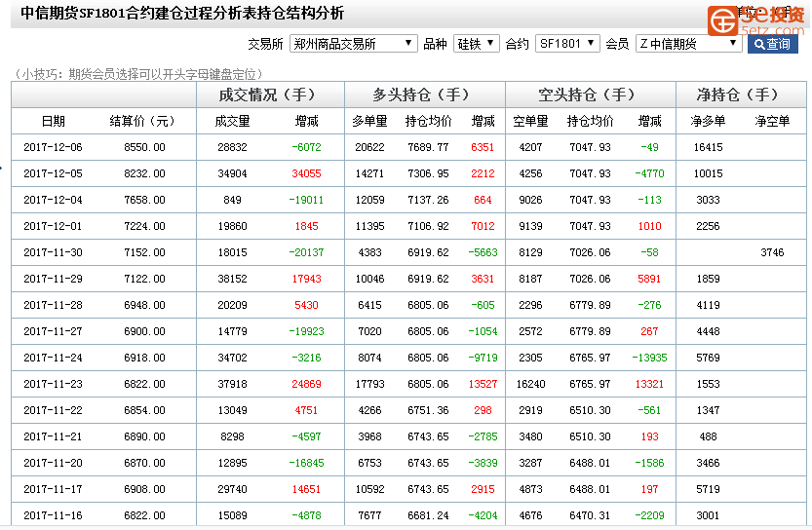Select the date cell 2017-12-04
The image size is (812, 530).
[53, 200]
